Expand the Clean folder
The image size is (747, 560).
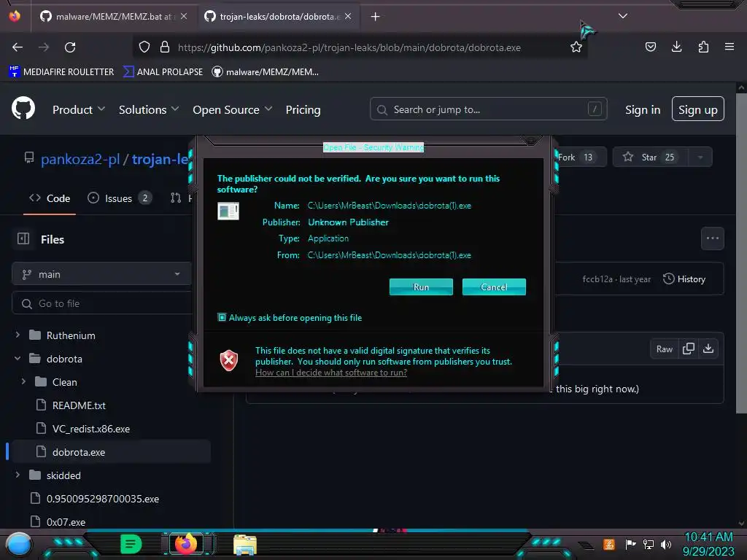click(23, 381)
